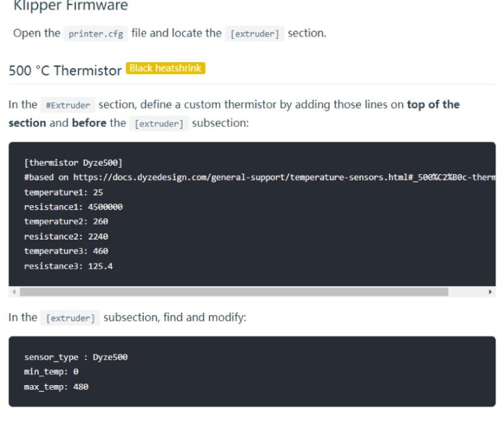The height and width of the screenshot is (429, 504).
Task: Click the code block's left scroll arrow
Action: 14,292
